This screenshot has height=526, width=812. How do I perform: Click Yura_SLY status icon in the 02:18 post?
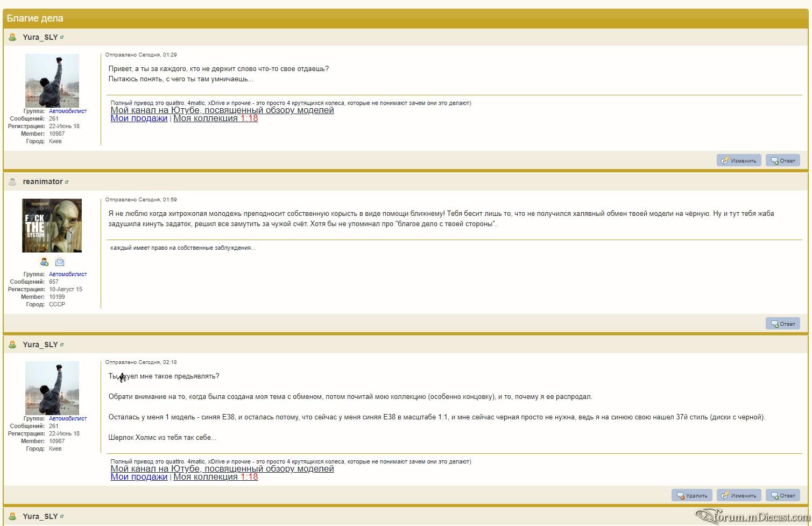[12, 345]
